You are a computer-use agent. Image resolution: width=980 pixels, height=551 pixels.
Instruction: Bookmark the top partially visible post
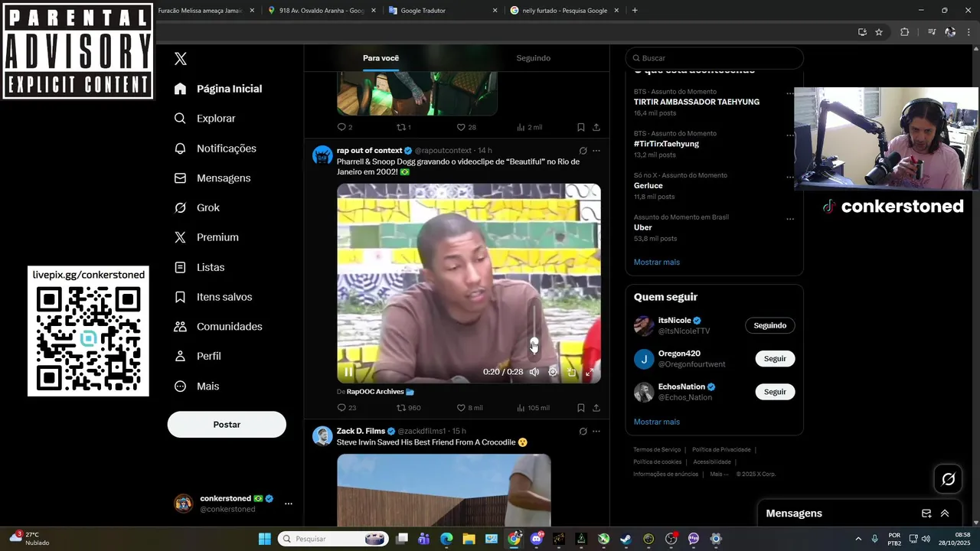coord(580,127)
